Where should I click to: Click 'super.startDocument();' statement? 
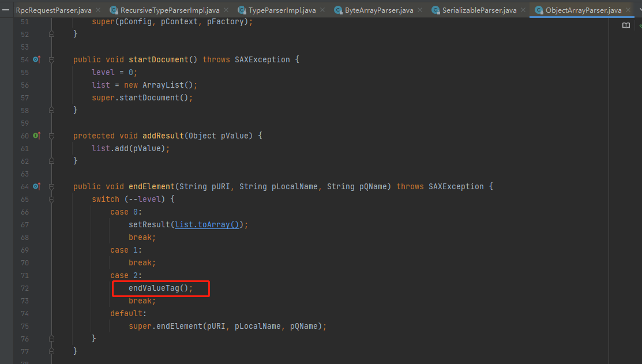[x=142, y=97]
